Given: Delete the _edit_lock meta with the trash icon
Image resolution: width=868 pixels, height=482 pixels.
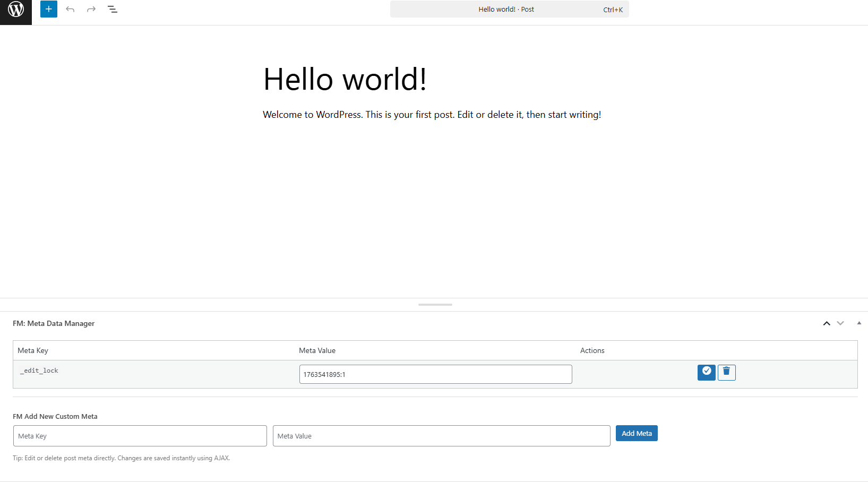Looking at the screenshot, I should pos(726,372).
